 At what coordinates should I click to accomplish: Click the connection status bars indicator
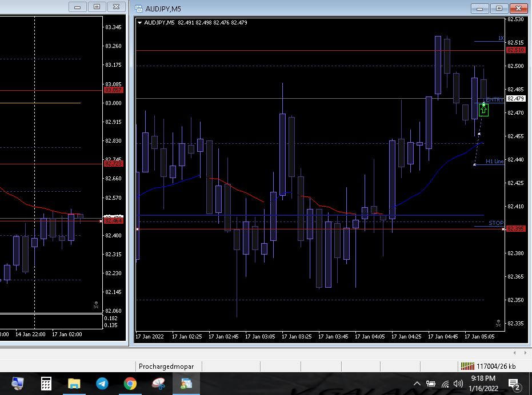click(467, 366)
